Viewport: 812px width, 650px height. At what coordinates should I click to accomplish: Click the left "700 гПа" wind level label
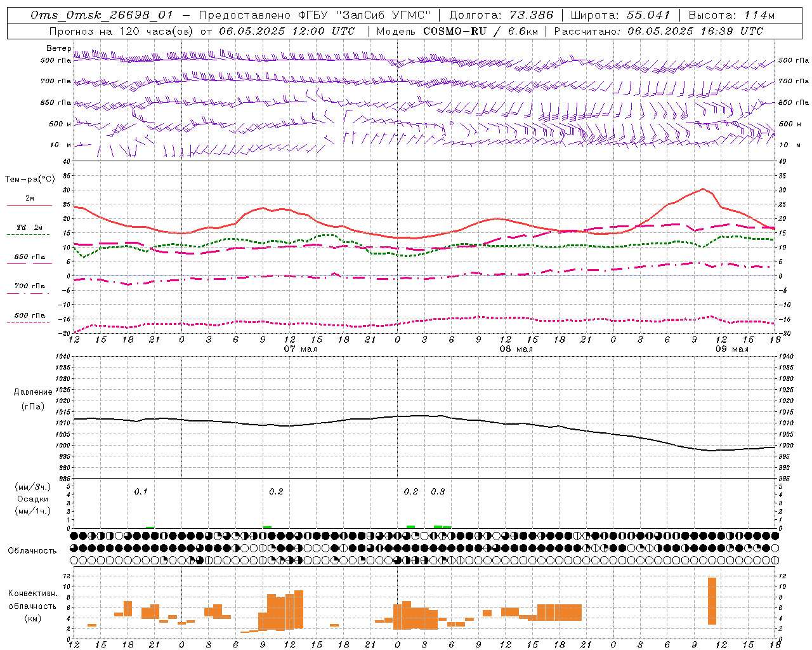pyautogui.click(x=56, y=81)
